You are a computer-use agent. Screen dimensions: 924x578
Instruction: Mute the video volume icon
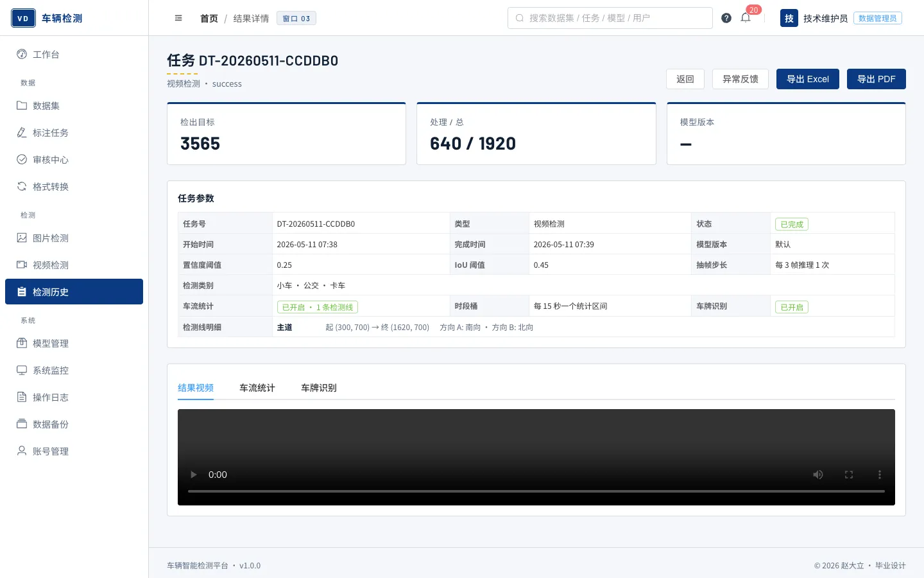818,475
